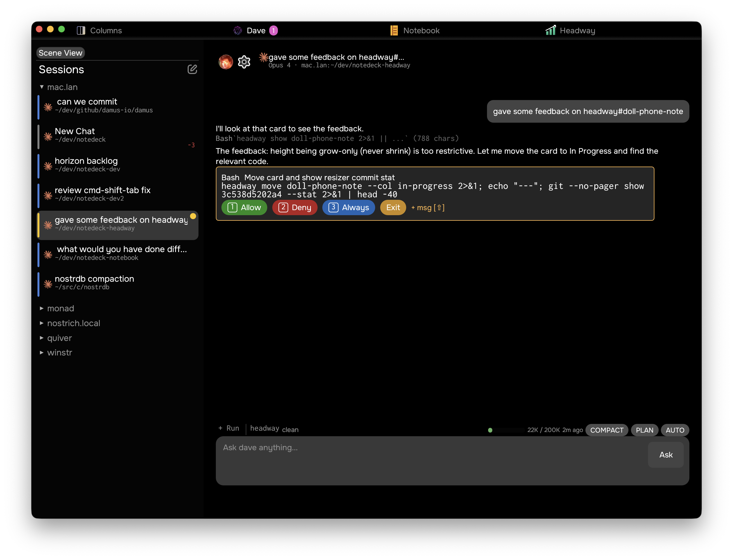Click the user avatar in chat header
The height and width of the screenshot is (560, 733).
pos(226,62)
